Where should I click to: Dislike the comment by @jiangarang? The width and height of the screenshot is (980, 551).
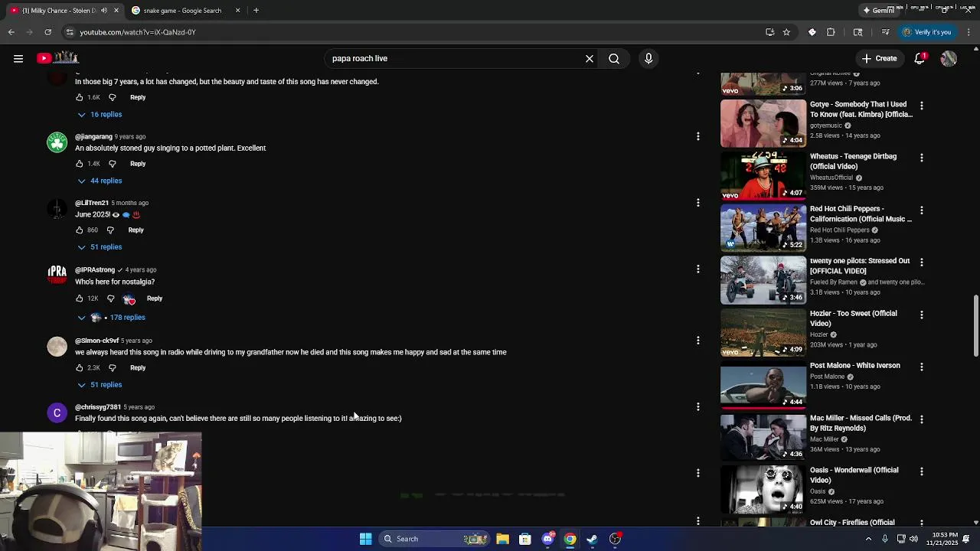pos(112,164)
